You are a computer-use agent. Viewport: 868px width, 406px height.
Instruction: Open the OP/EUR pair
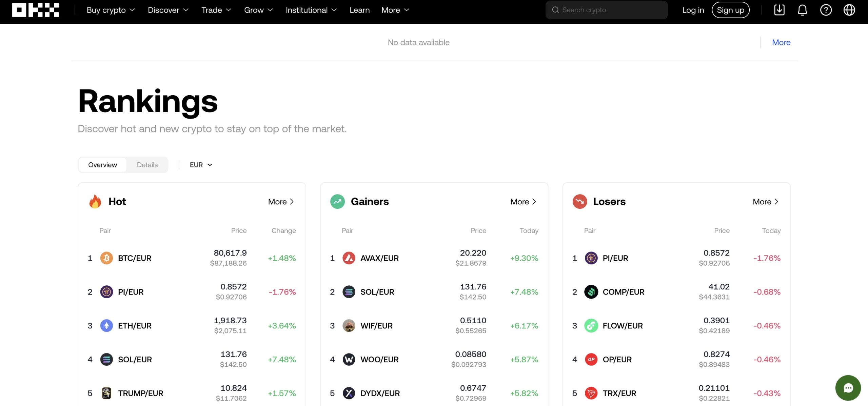pyautogui.click(x=617, y=359)
